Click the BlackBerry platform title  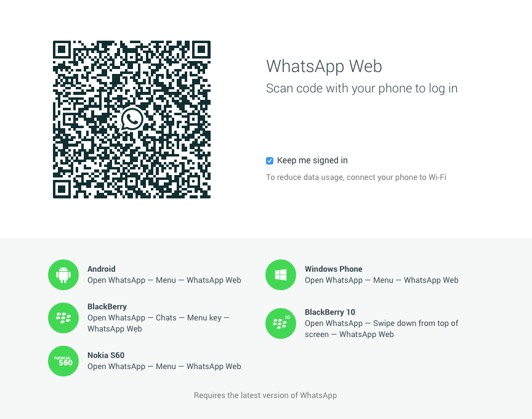107,307
